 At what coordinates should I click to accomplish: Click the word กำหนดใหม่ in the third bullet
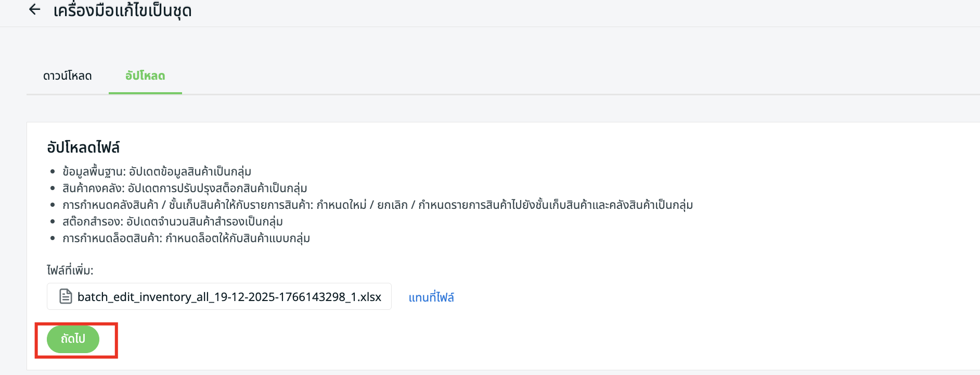click(341, 205)
